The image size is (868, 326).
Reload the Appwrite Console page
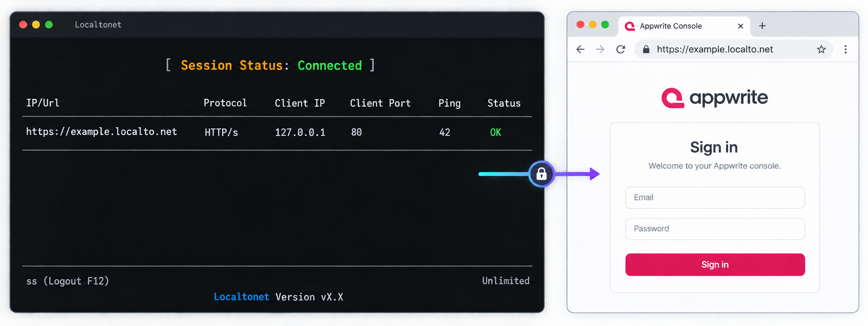620,50
